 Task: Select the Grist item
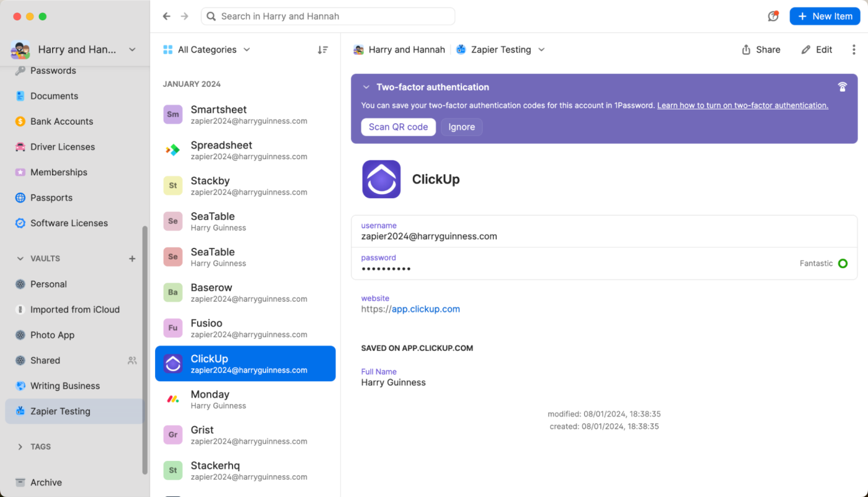[246, 435]
